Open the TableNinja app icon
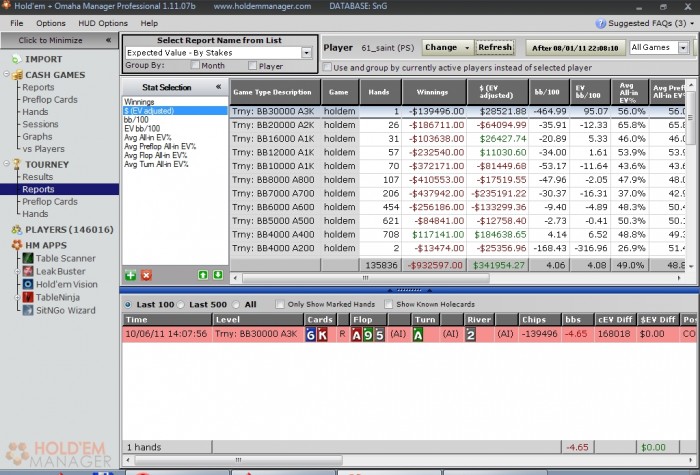700x475 pixels. coord(28,297)
